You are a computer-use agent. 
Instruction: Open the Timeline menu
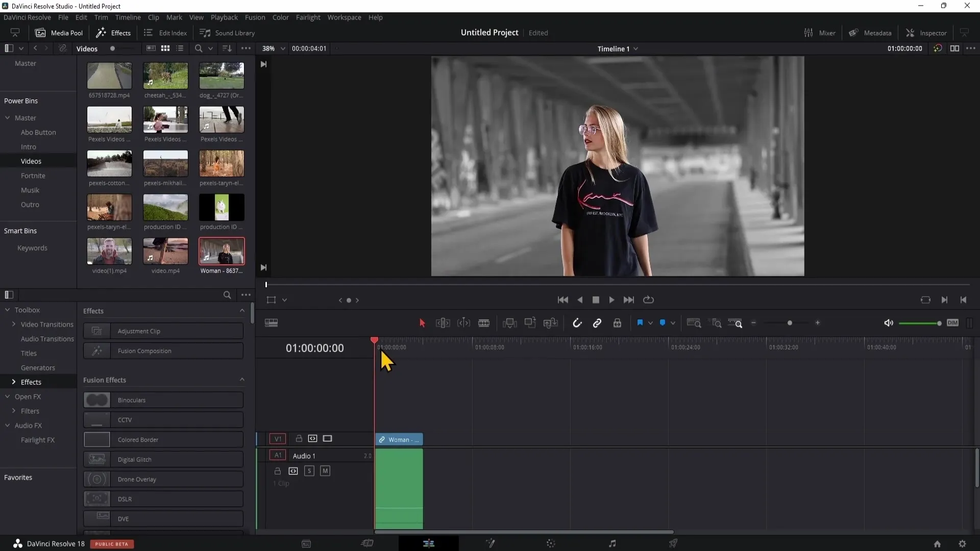point(128,17)
